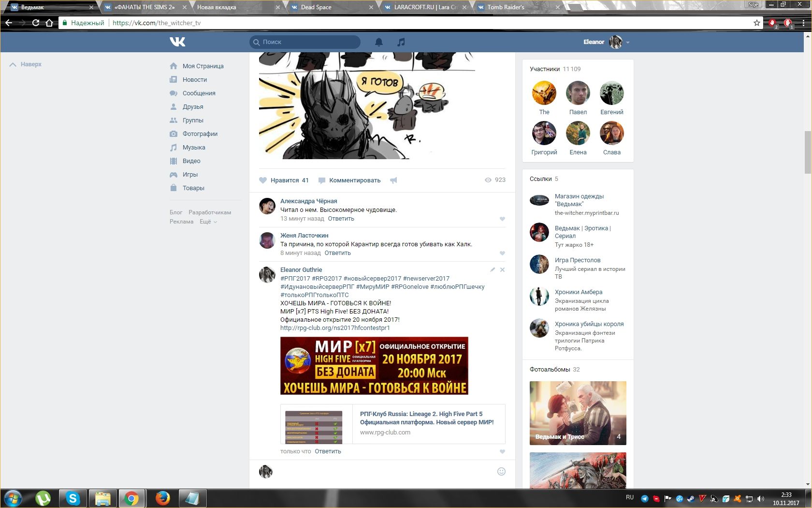Open Магазин одежды "Ведьмак" link

tap(579, 200)
